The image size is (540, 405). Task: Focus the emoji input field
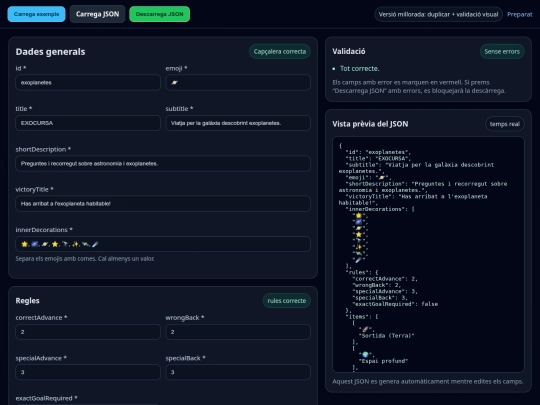pyautogui.click(x=238, y=83)
